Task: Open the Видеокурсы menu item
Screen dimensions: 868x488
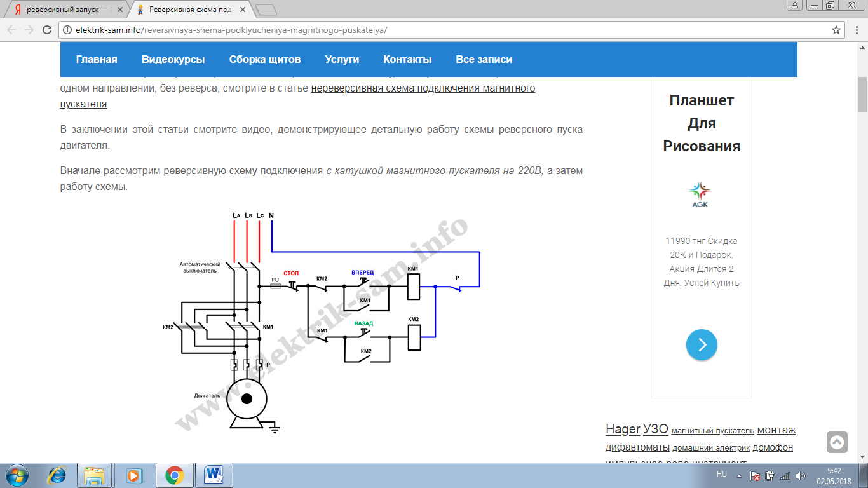Action: point(173,59)
